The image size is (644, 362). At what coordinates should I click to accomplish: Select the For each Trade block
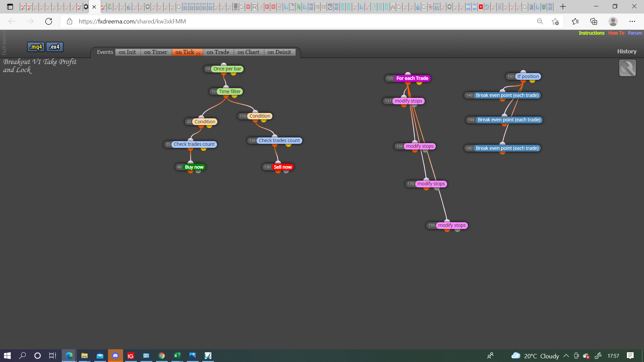pyautogui.click(x=412, y=78)
